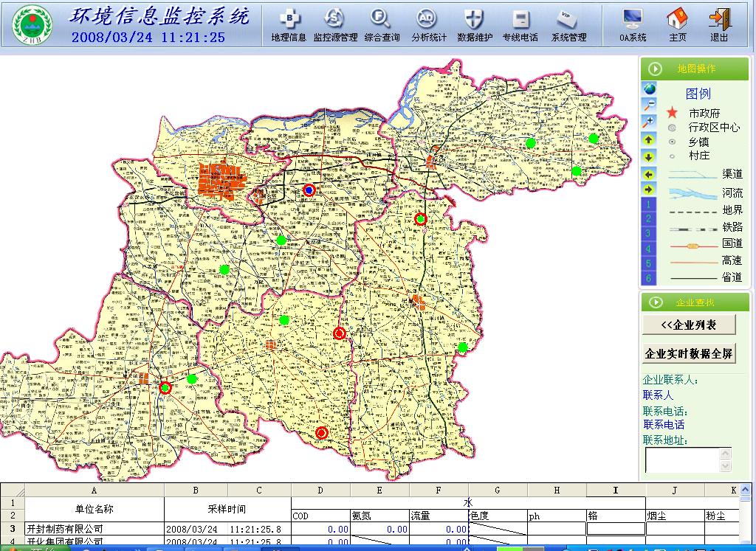Pan the map right with right arrow
The image size is (756, 551).
649,190
